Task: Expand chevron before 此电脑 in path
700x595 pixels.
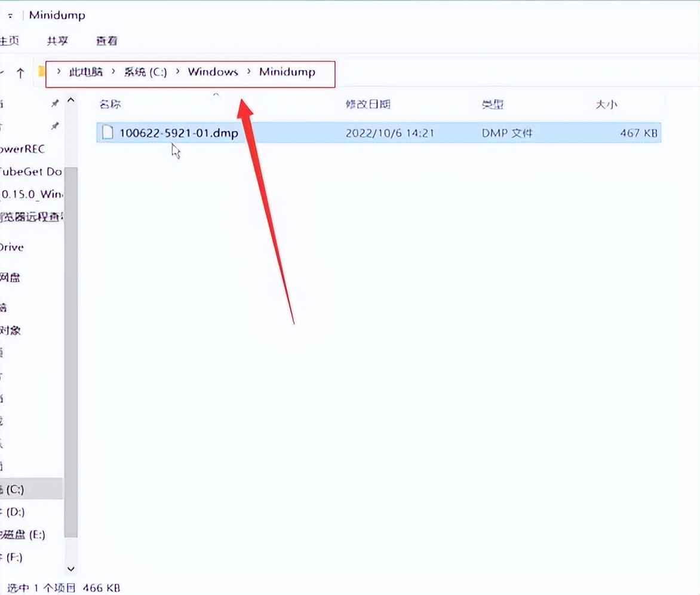Action: [59, 72]
